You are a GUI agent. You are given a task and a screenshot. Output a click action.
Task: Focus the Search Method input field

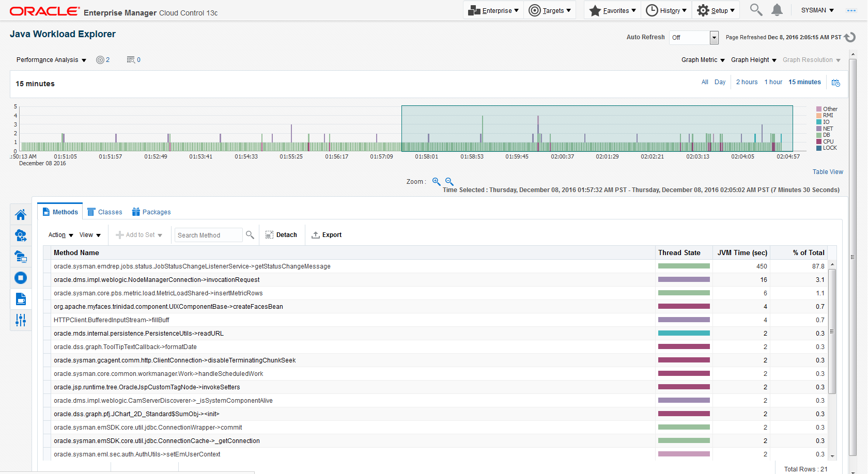point(208,235)
